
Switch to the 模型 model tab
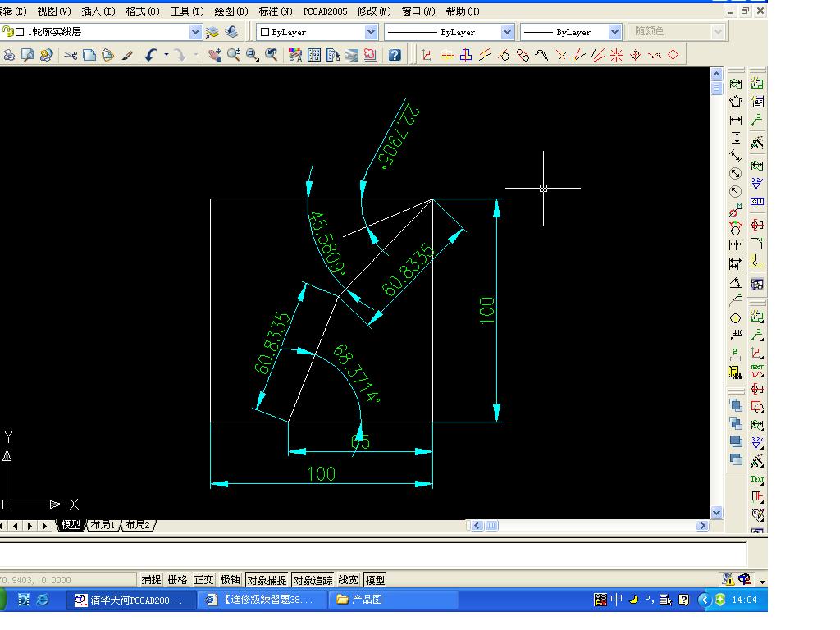(71, 525)
